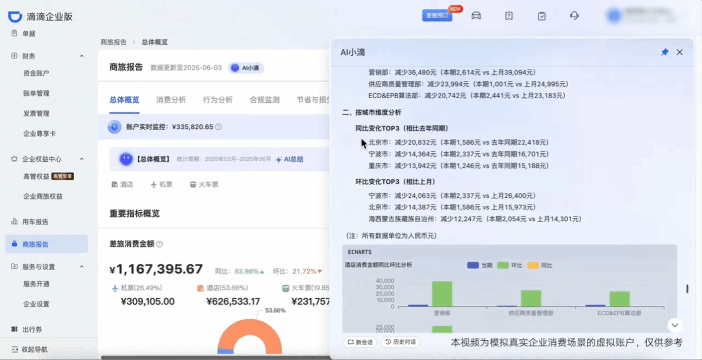Open the car icon in top bar

click(x=476, y=16)
